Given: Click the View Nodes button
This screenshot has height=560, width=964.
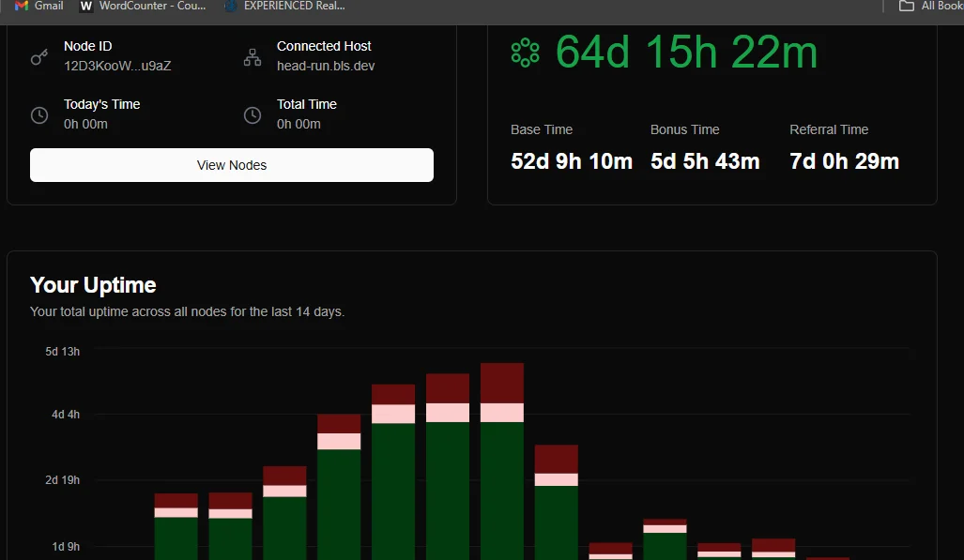Looking at the screenshot, I should (232, 165).
